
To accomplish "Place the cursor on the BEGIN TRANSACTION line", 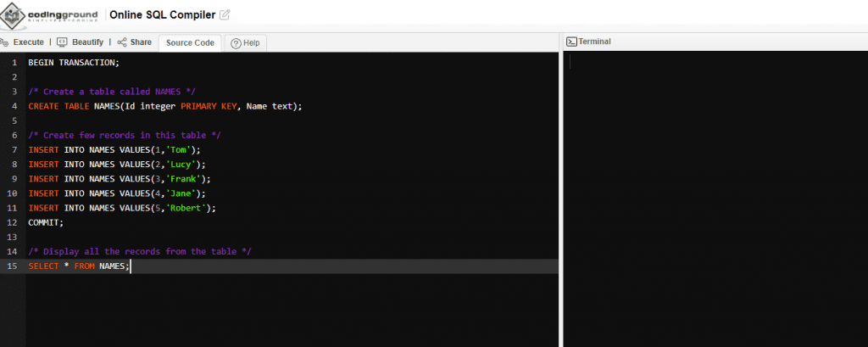I will coord(74,63).
